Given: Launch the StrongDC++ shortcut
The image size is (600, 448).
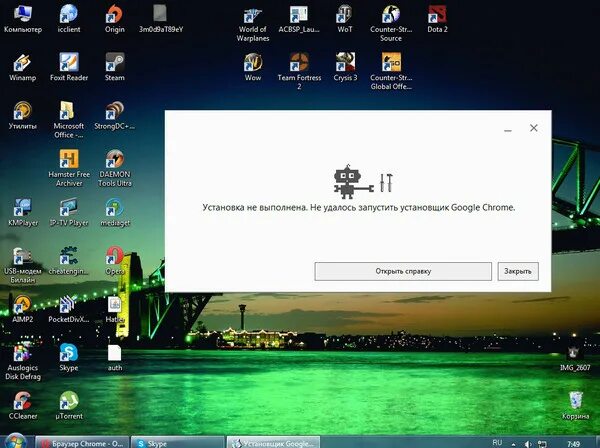Looking at the screenshot, I should (114, 116).
